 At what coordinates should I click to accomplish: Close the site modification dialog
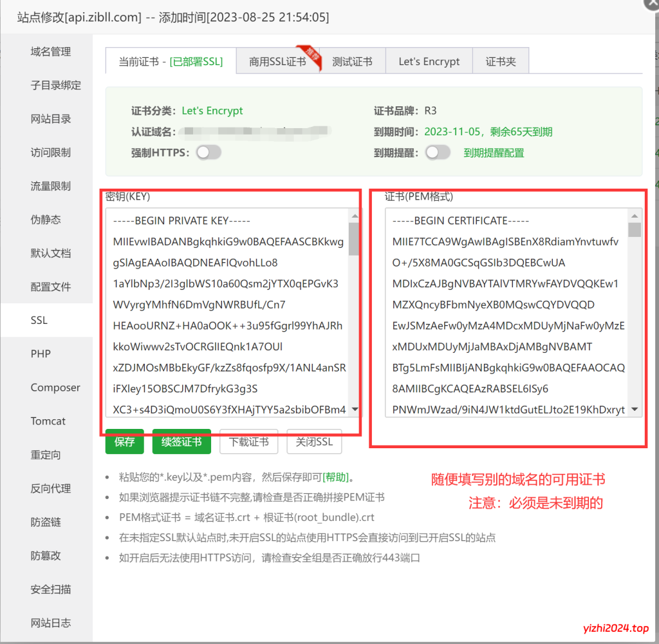click(x=651, y=6)
